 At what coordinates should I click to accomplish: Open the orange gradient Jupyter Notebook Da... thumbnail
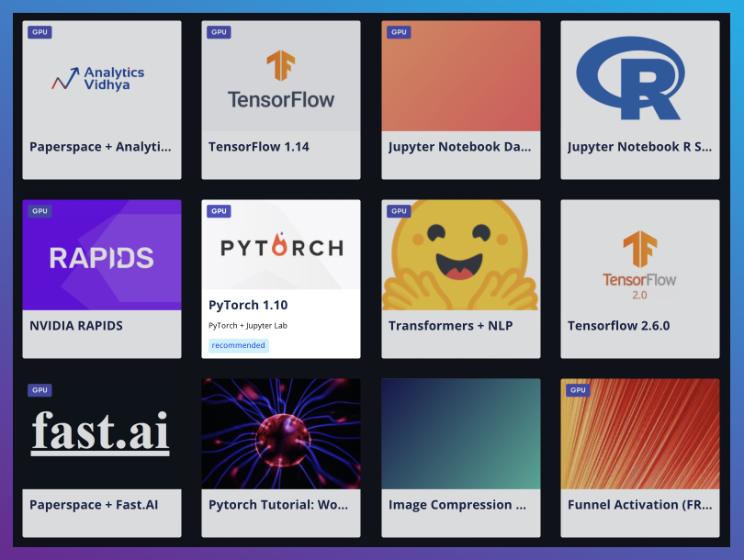pos(461,76)
